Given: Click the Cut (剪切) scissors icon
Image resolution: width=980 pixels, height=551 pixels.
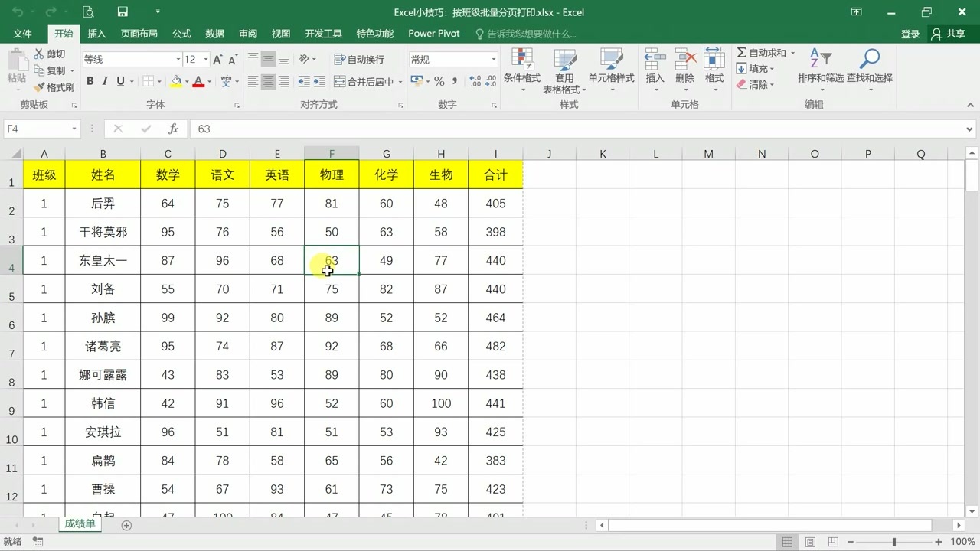Looking at the screenshot, I should pyautogui.click(x=39, y=54).
